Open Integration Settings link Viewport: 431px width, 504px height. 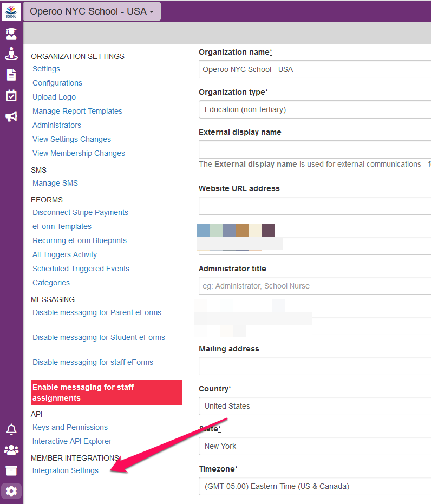(65, 470)
